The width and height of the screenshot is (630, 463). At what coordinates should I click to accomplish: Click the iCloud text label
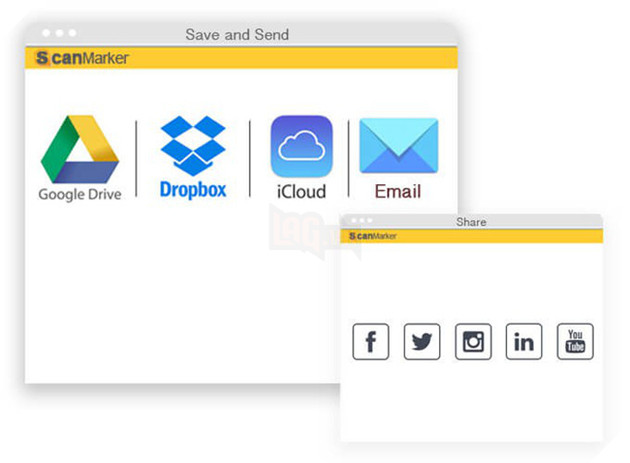click(x=301, y=192)
